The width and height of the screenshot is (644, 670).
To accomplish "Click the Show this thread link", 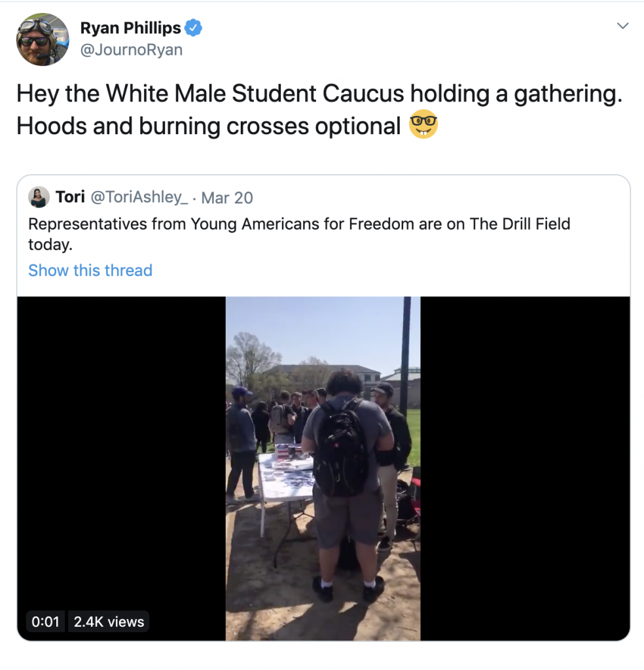I will click(90, 270).
